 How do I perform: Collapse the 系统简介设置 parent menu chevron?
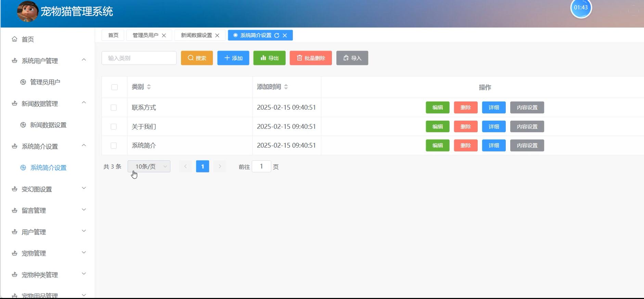(x=84, y=145)
